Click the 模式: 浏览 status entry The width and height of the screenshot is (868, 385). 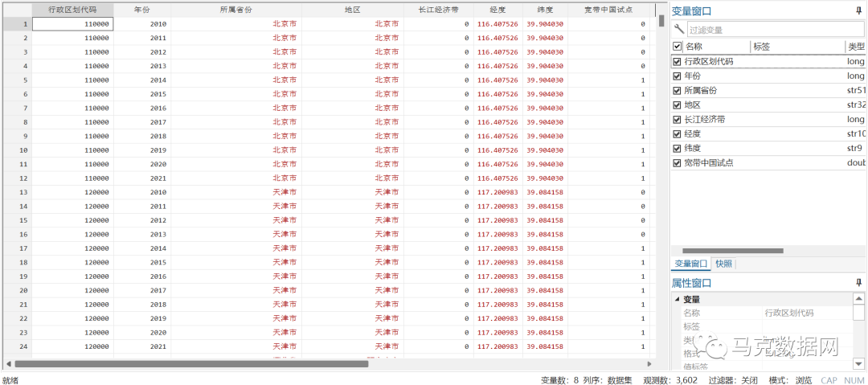(791, 380)
